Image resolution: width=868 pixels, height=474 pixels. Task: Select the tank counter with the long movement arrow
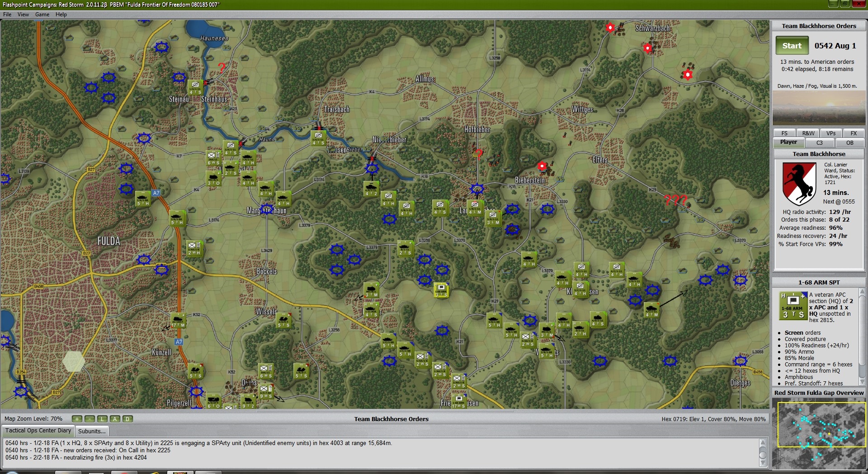click(x=651, y=310)
